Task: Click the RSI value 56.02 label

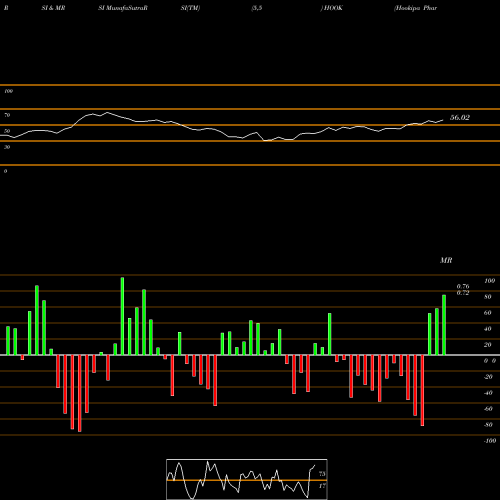Action: (460, 117)
